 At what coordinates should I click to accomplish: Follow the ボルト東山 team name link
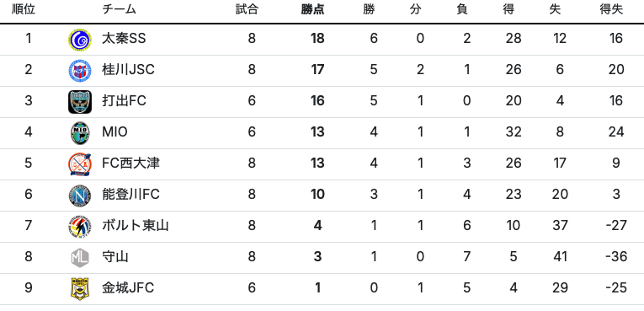click(x=136, y=225)
